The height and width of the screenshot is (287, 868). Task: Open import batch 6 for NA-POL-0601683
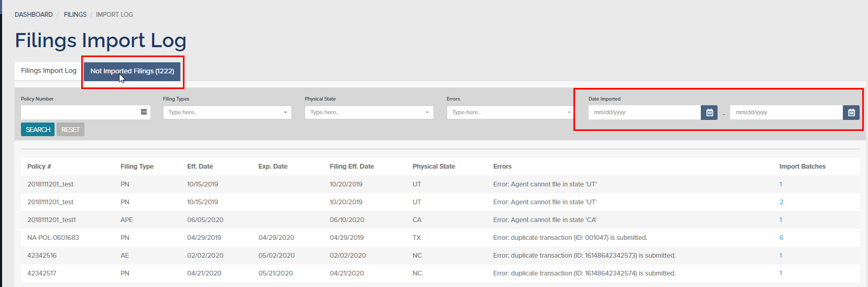tap(781, 238)
